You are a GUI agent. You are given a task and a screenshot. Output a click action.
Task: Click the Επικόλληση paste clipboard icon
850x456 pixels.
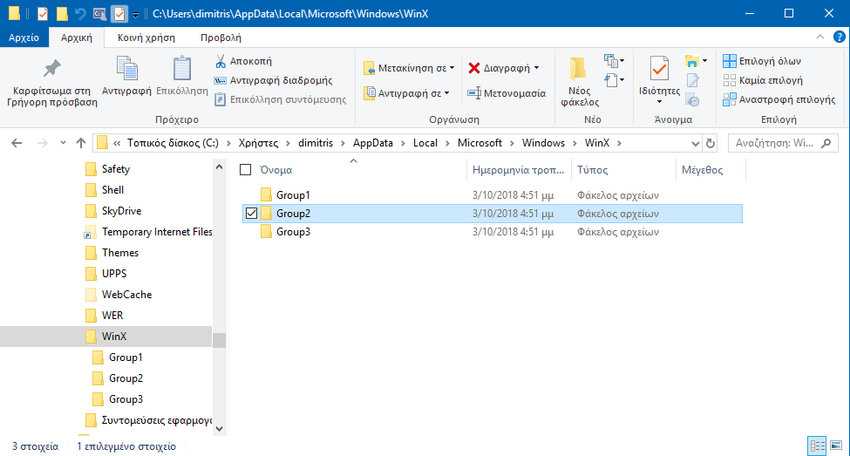pyautogui.click(x=182, y=69)
